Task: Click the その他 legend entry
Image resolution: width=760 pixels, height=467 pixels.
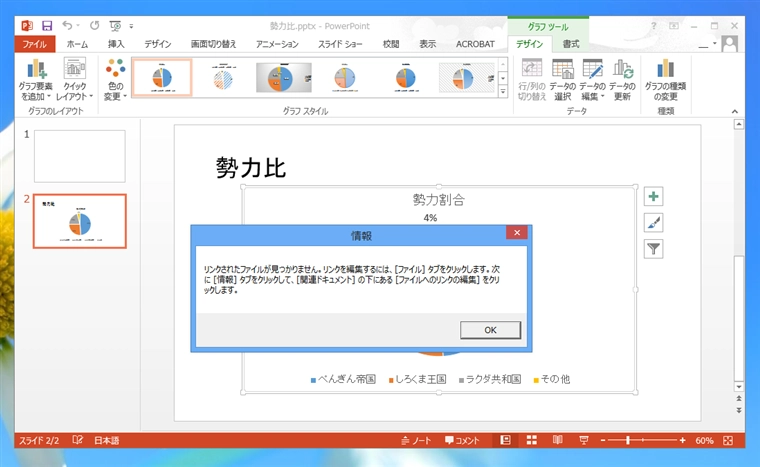Action: tap(552, 379)
